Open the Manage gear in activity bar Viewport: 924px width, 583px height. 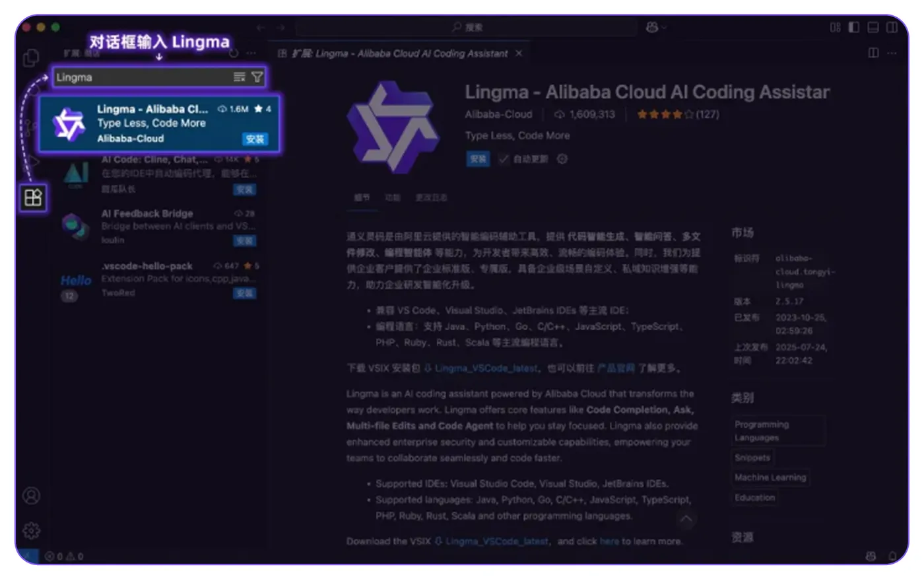[31, 530]
